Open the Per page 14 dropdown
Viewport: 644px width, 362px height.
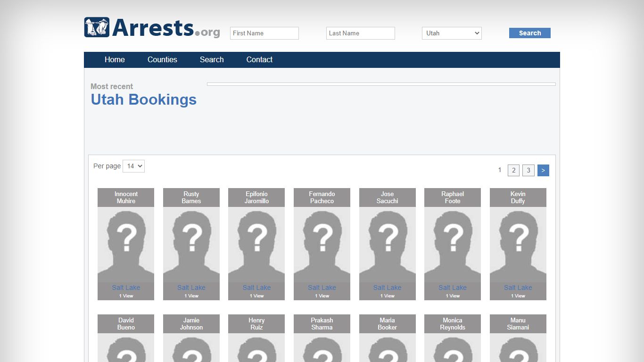pos(133,166)
